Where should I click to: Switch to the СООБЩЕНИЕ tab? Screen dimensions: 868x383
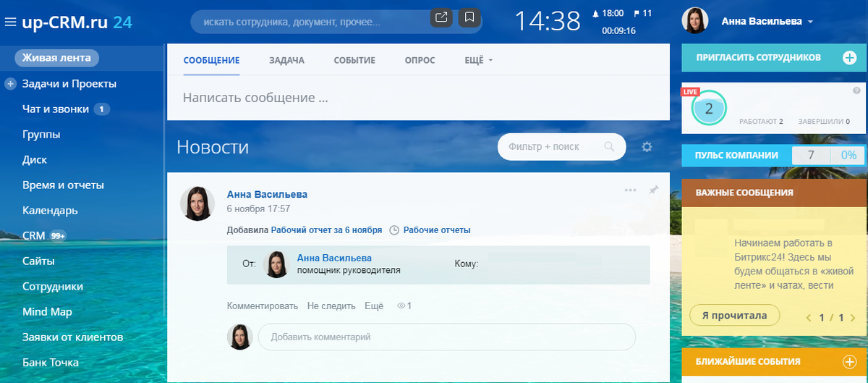click(211, 60)
